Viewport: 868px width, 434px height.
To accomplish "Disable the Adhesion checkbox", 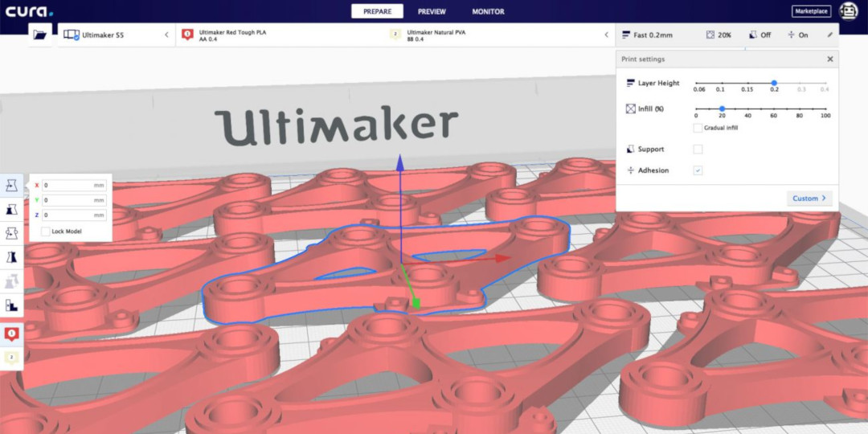I will pos(698,170).
